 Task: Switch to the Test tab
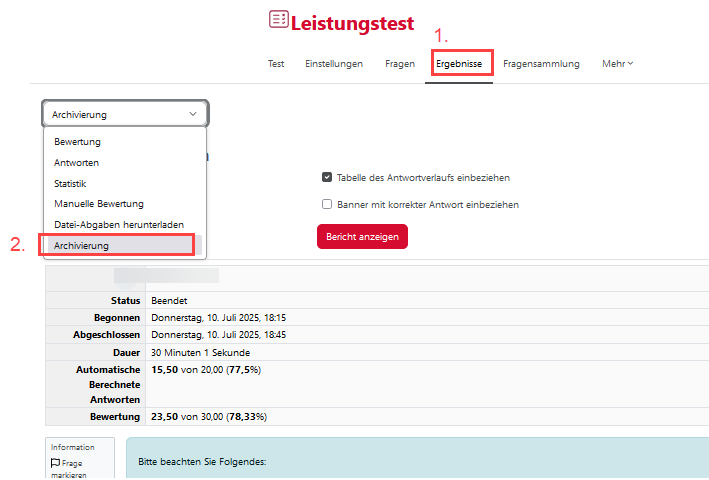pyautogui.click(x=276, y=64)
